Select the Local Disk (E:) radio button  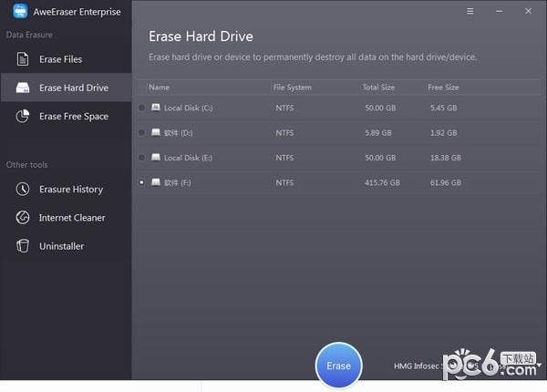coord(141,158)
